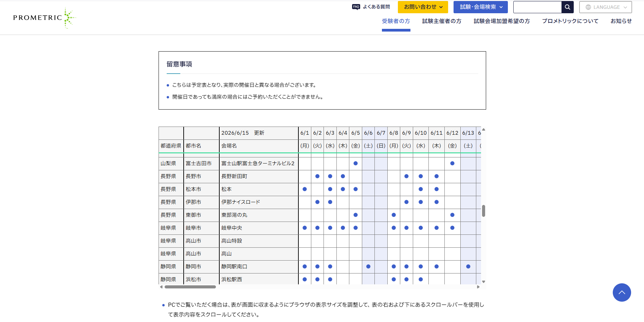Image resolution: width=644 pixels, height=322 pixels.
Task: Click the 6/8 dot in 東部湯の丸 row
Action: (394, 215)
